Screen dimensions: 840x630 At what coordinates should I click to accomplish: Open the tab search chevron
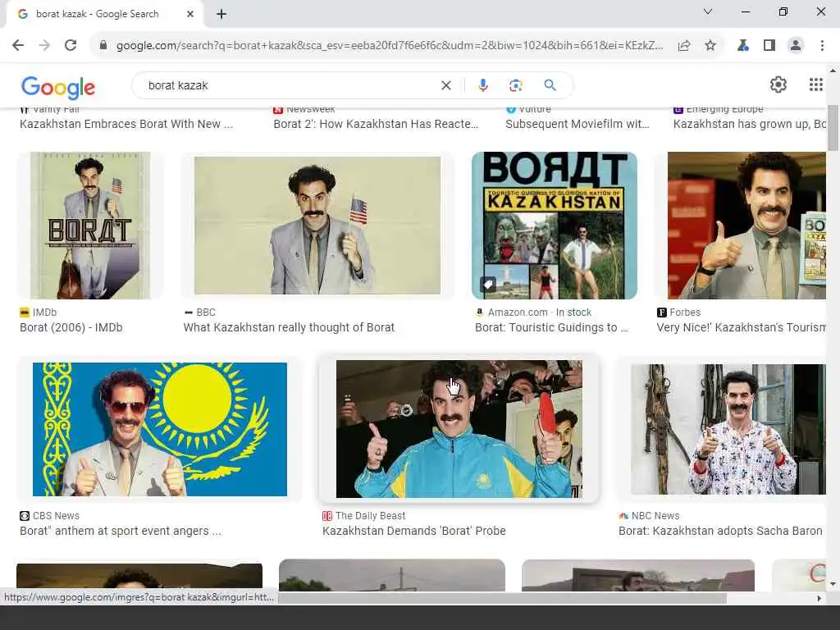pyautogui.click(x=708, y=11)
